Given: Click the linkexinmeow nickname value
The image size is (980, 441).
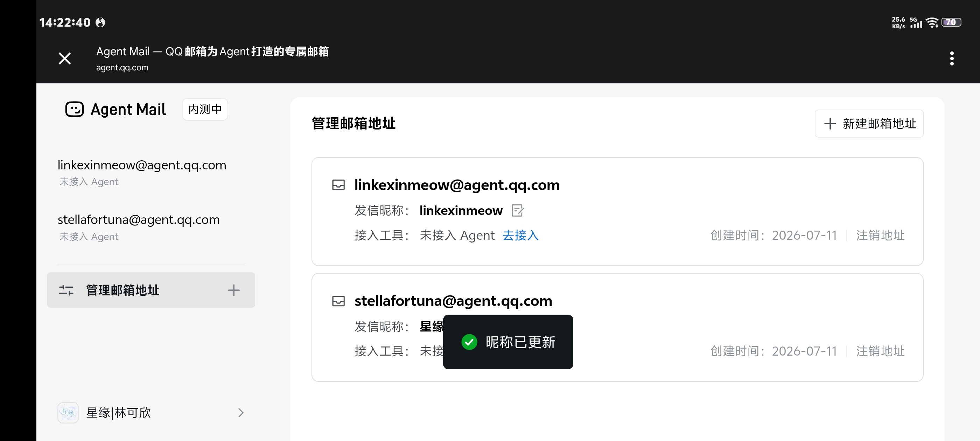Looking at the screenshot, I should [461, 210].
